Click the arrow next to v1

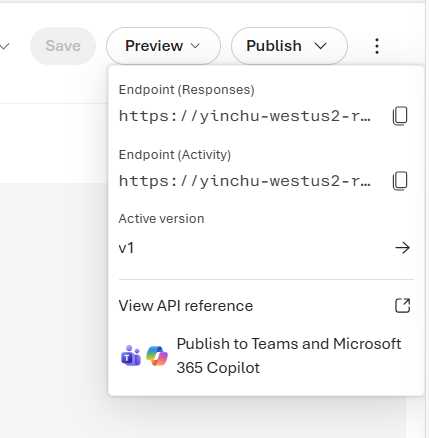click(x=402, y=248)
